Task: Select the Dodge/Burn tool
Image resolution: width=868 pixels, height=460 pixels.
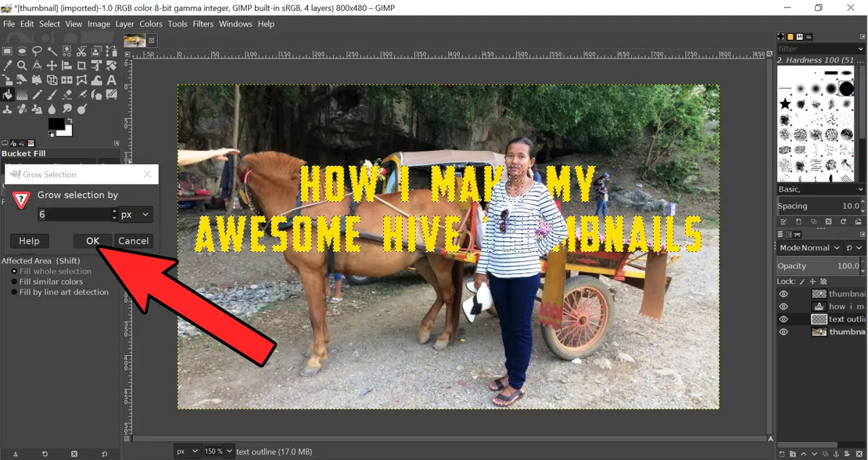Action: click(x=82, y=109)
